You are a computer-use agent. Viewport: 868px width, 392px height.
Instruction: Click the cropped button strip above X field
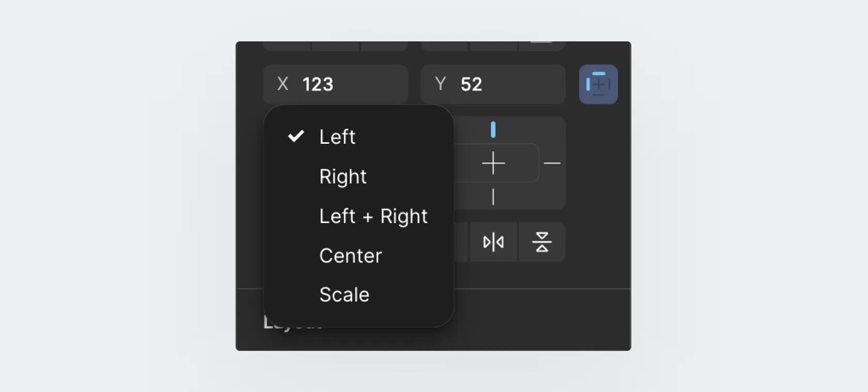336,47
